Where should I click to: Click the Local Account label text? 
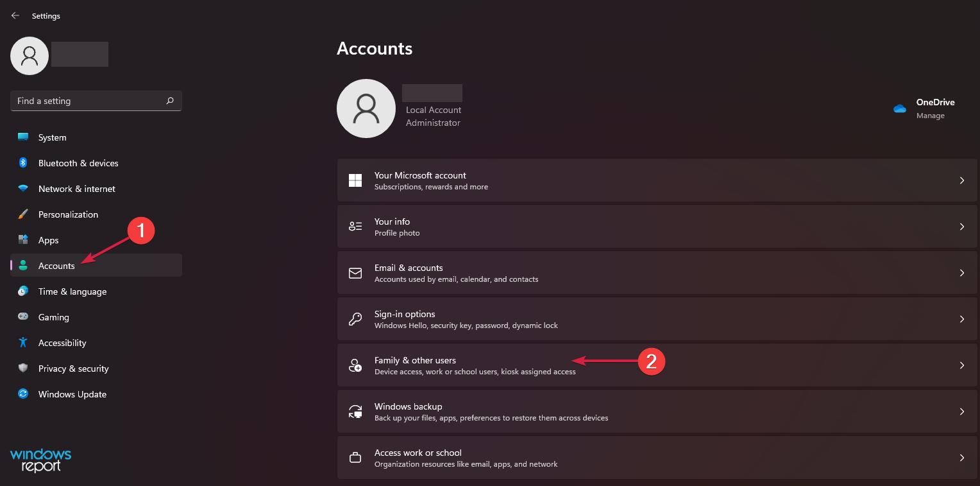tap(434, 110)
